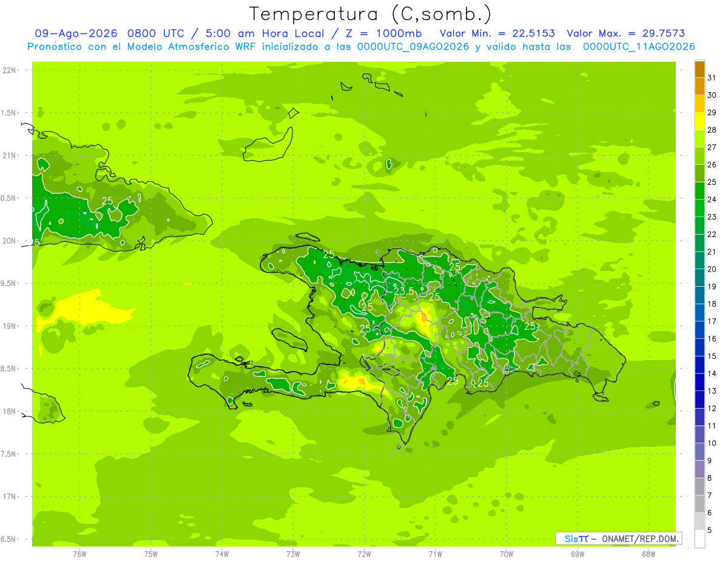The width and height of the screenshot is (728, 562).
Task: Click the "23.5" contour label on Hispaniola
Action: pos(404,292)
